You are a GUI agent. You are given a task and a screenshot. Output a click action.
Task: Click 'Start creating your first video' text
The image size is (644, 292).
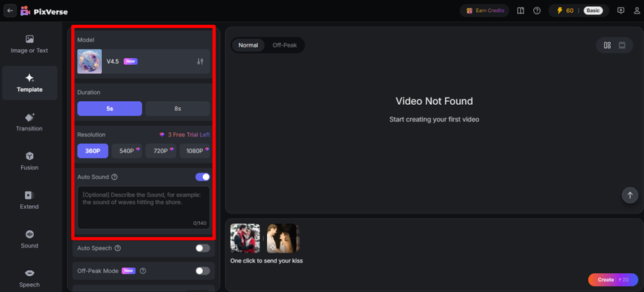pos(434,119)
